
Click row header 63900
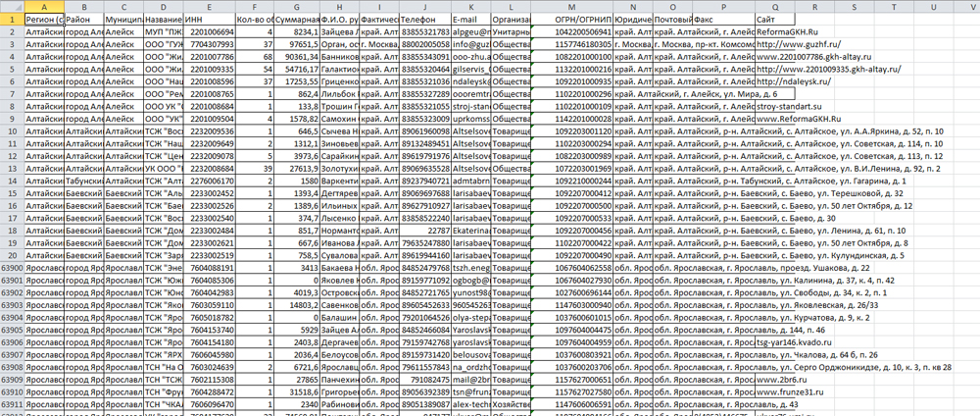point(12,266)
